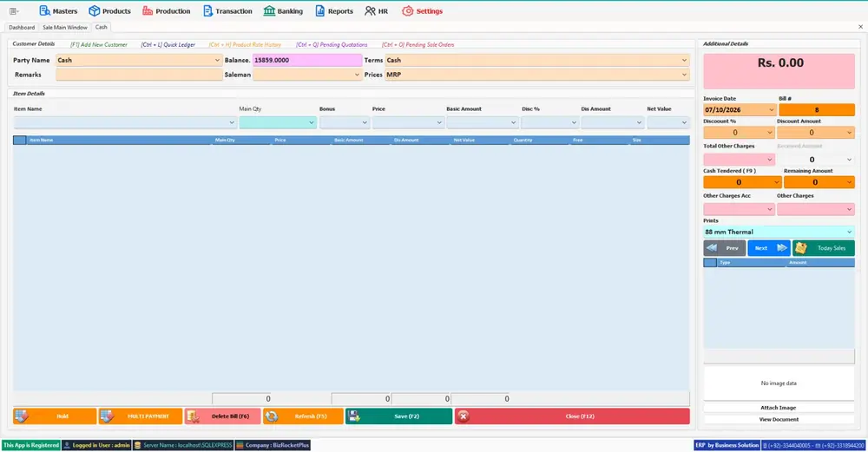Screen dimensions: 868x452
Task: Close the tab area with top-right X
Action: click(x=860, y=27)
